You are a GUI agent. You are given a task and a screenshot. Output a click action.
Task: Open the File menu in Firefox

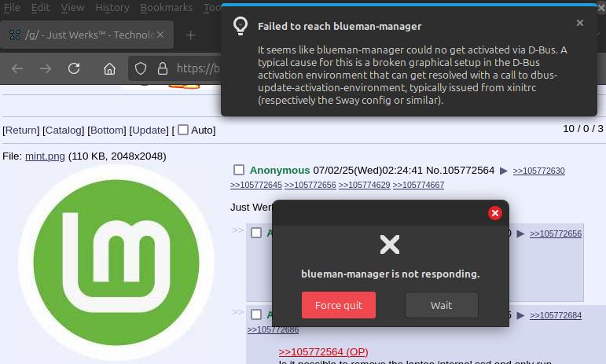point(12,7)
